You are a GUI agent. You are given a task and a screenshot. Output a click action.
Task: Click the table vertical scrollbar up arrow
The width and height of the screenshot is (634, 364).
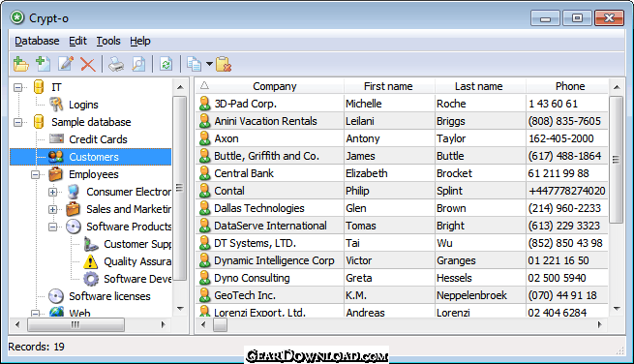617,87
